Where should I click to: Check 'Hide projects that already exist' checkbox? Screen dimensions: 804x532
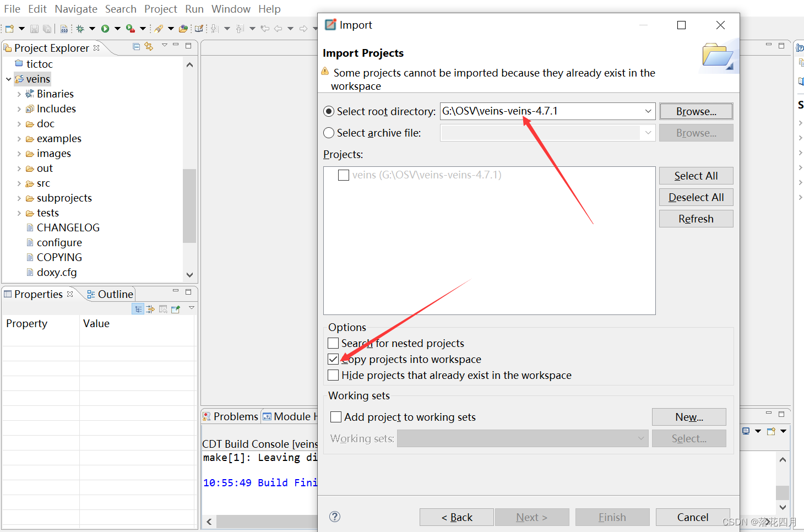click(333, 375)
